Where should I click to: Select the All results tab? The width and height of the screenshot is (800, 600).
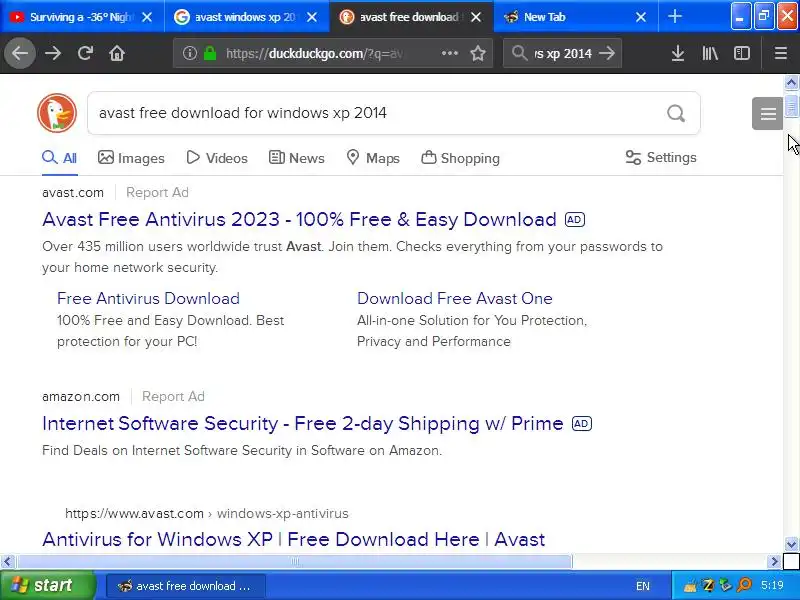[x=60, y=158]
